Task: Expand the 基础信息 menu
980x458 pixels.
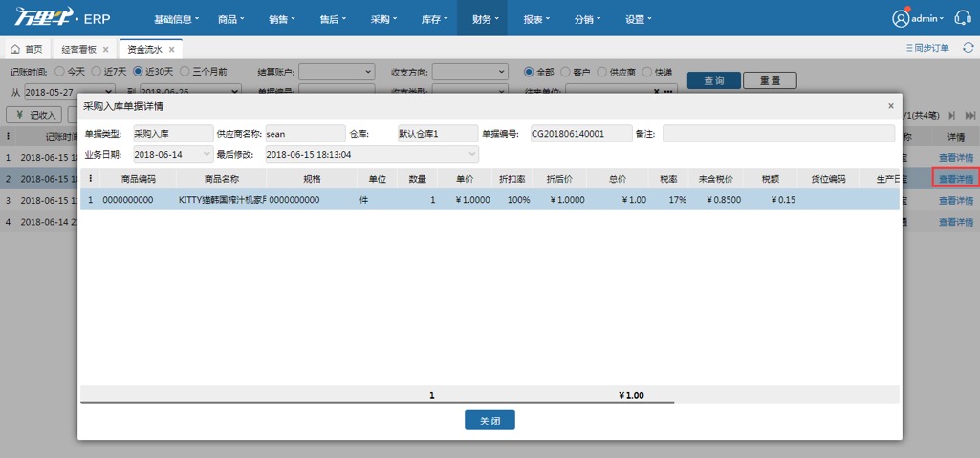Action: click(176, 19)
